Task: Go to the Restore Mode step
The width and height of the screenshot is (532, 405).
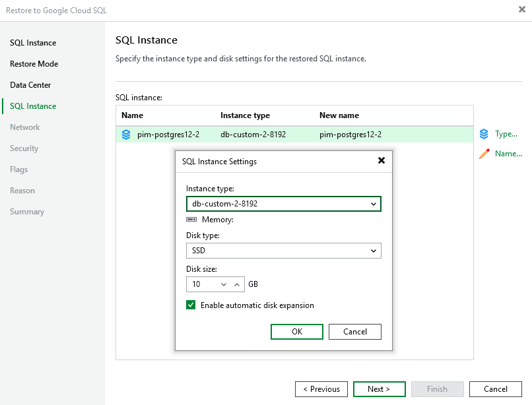Action: (x=34, y=64)
